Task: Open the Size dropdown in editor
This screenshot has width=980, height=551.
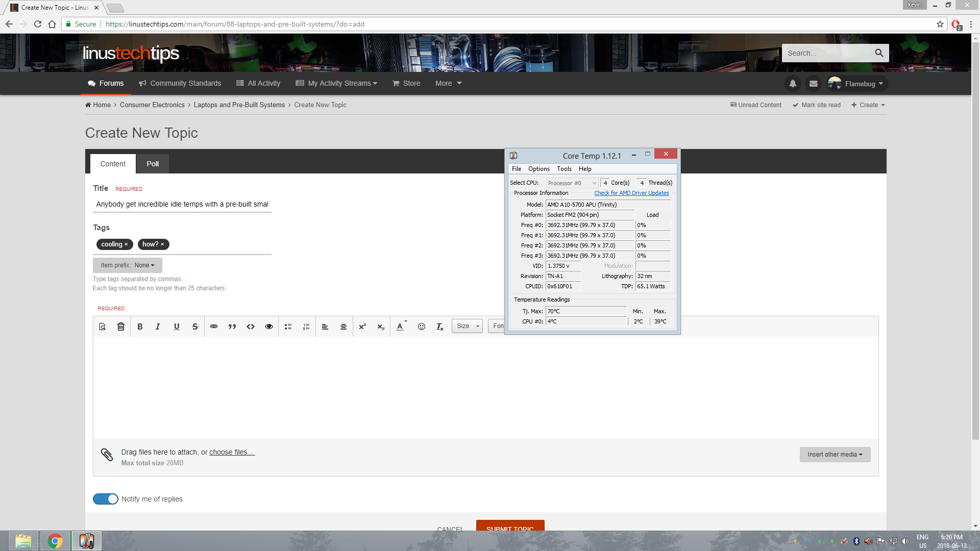Action: (x=467, y=326)
